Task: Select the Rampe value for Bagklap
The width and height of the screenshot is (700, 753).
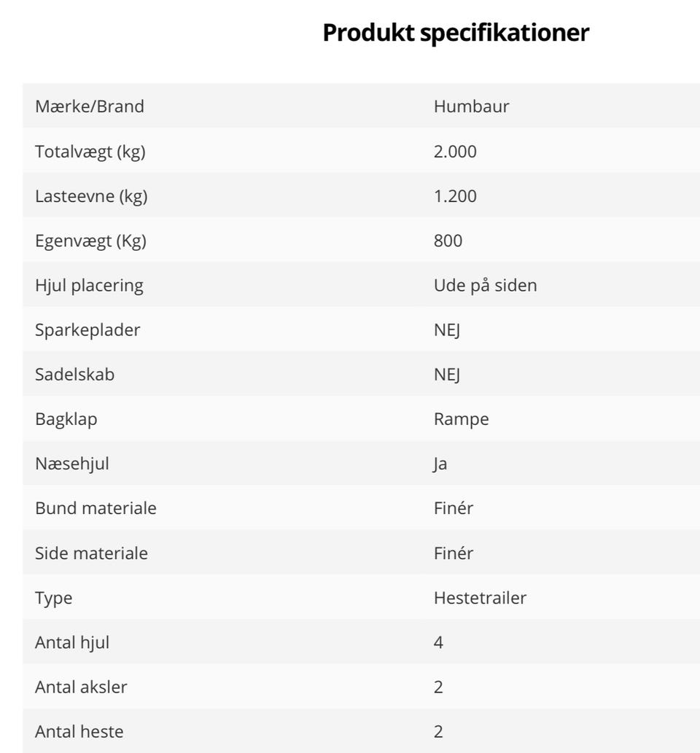Action: pos(461,419)
